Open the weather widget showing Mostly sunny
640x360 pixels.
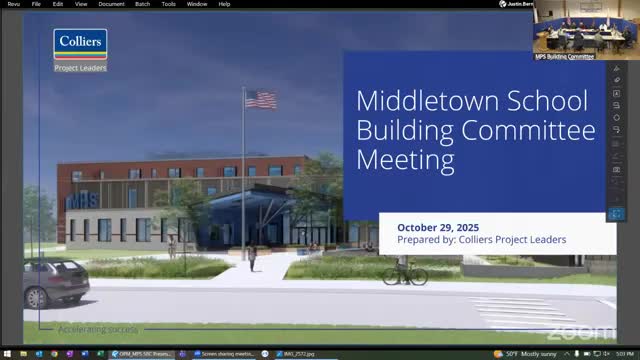pyautogui.click(x=524, y=354)
